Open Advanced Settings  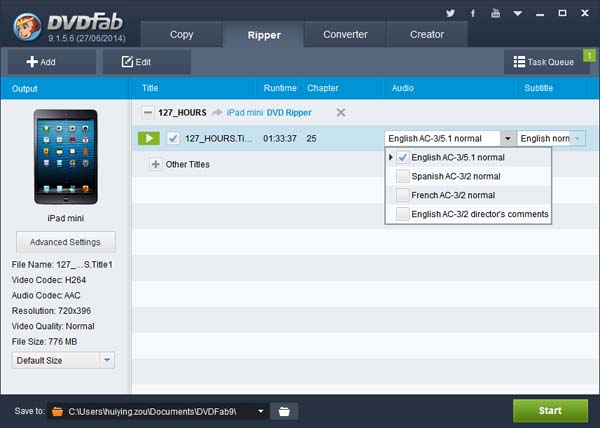[65, 242]
